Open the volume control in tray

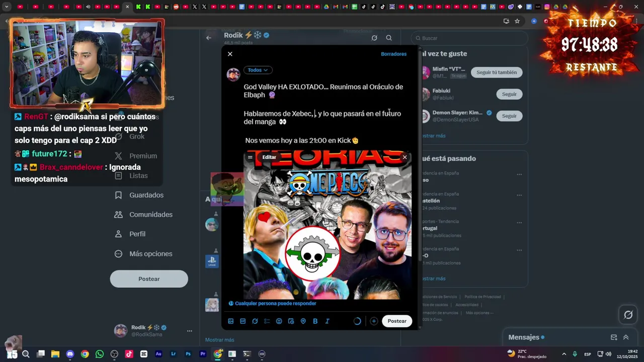pos(608,354)
